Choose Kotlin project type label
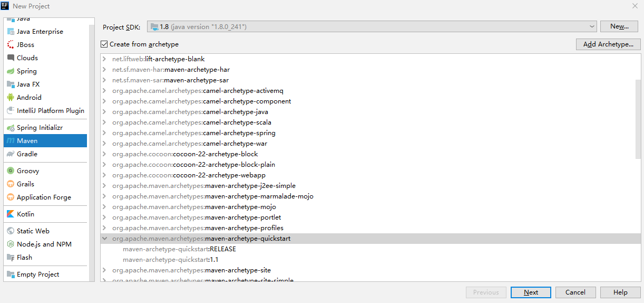Screen dimensions: 644x303 [x=25, y=214]
